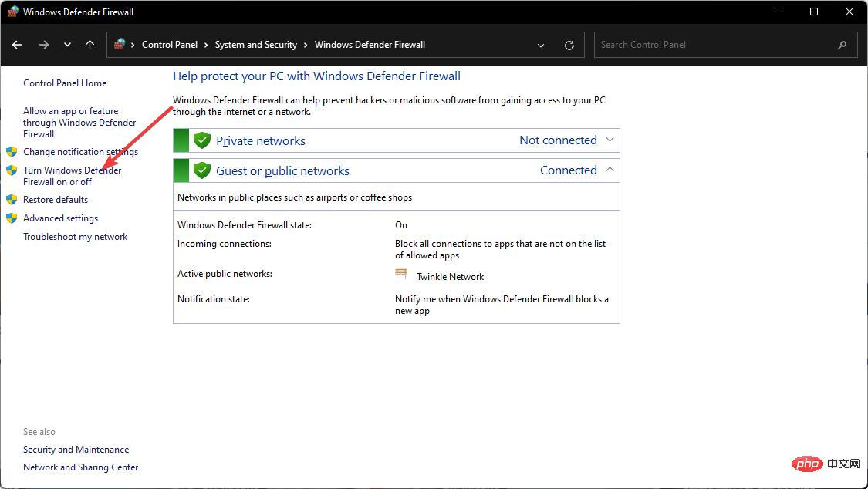868x489 pixels.
Task: Expand the Private networks section chevron
Action: 610,140
